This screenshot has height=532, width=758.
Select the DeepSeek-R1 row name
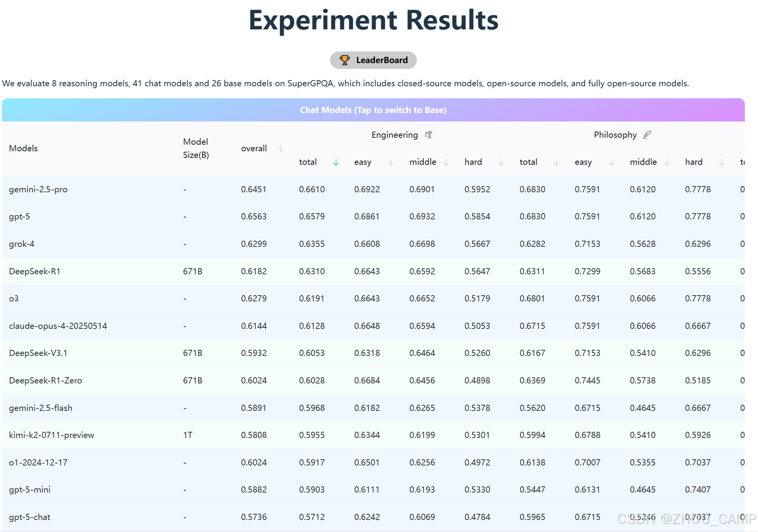click(35, 271)
